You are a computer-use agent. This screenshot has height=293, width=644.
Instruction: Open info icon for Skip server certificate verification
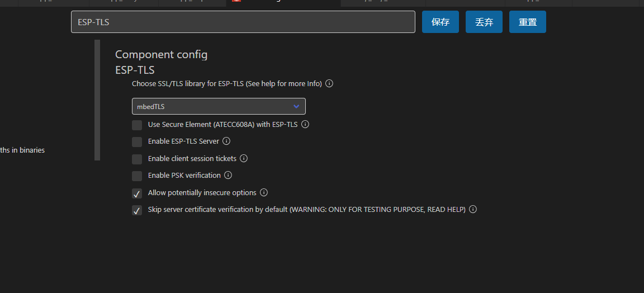click(473, 209)
